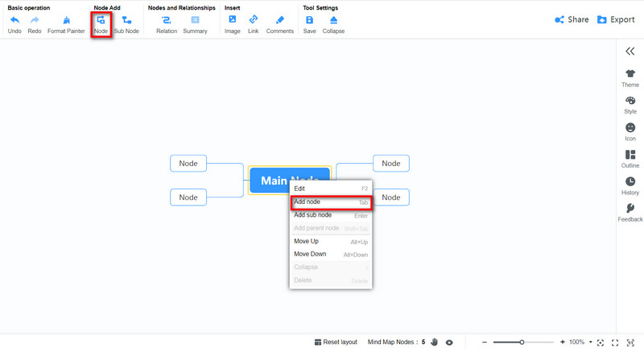Open the History panel
The image size is (644, 349).
click(x=630, y=182)
